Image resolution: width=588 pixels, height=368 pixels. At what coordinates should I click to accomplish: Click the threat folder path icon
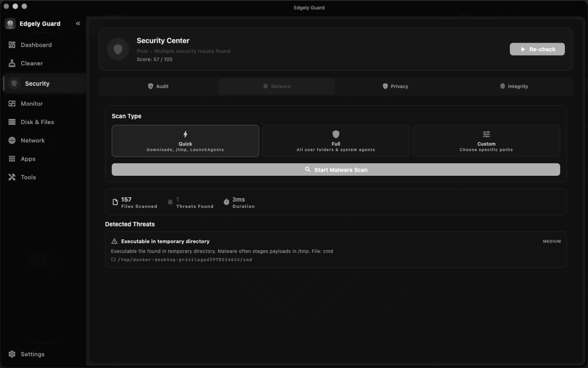click(x=113, y=259)
